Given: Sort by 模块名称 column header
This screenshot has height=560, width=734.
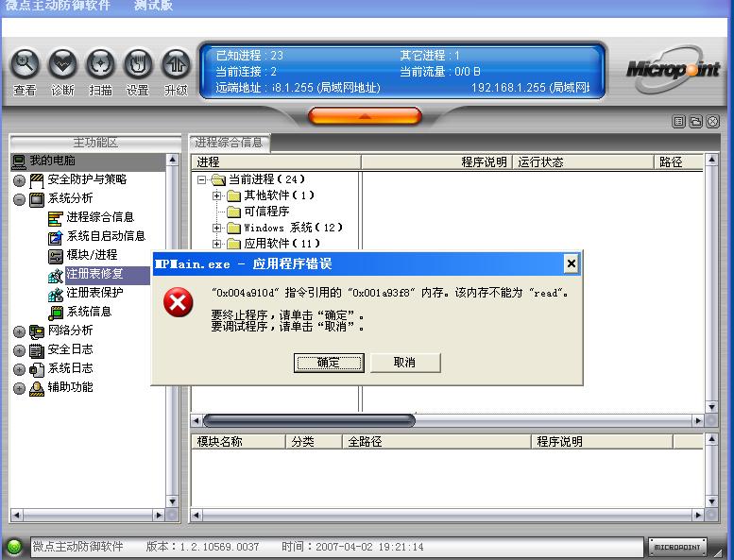Looking at the screenshot, I should click(x=239, y=442).
